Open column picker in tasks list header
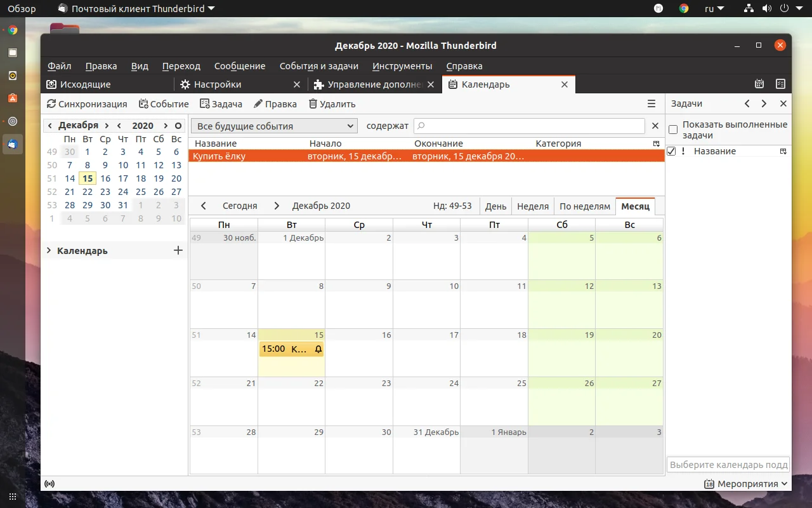This screenshot has width=812, height=508. point(783,151)
